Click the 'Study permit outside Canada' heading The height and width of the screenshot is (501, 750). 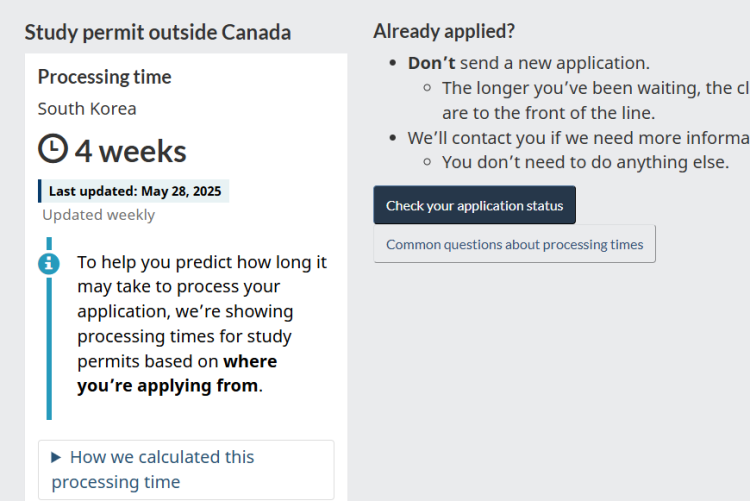(x=158, y=33)
